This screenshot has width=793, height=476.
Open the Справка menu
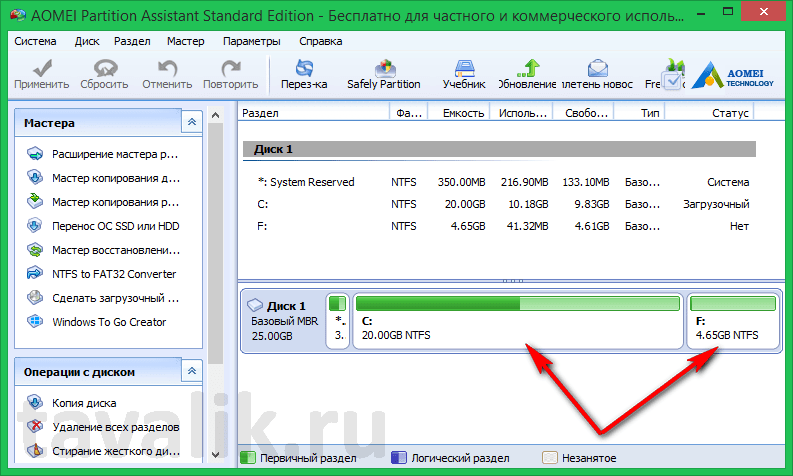321,41
